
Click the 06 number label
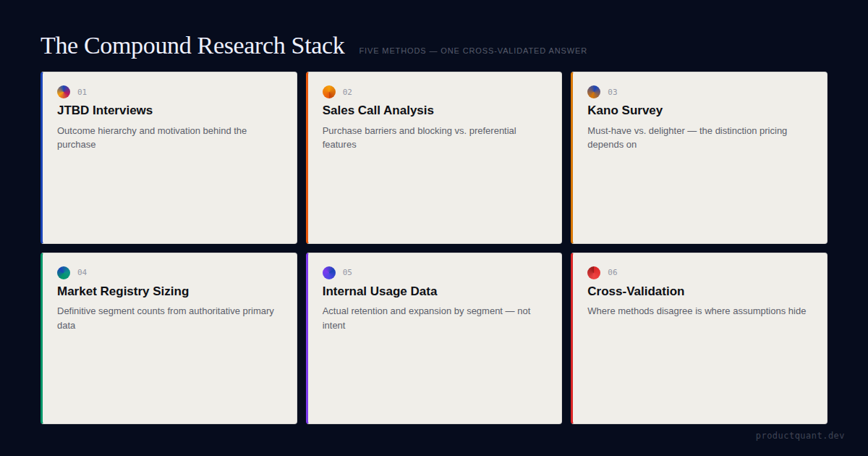[x=613, y=273]
